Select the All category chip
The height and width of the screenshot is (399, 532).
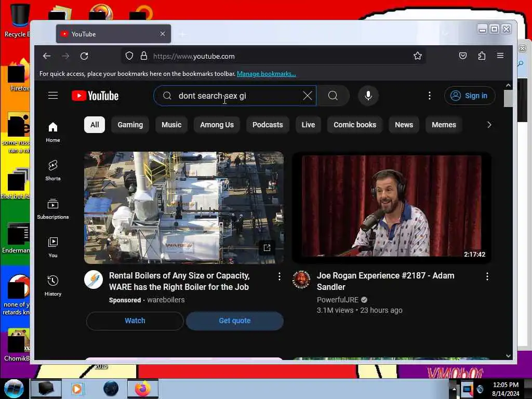tap(95, 125)
